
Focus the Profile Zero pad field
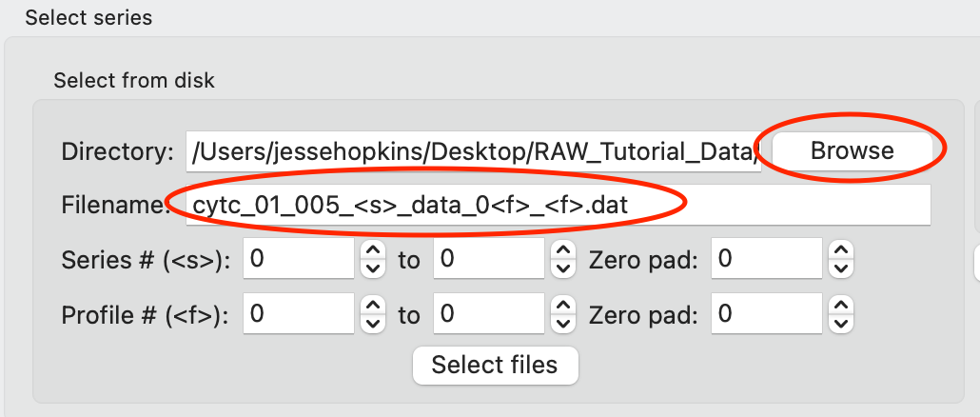(767, 314)
